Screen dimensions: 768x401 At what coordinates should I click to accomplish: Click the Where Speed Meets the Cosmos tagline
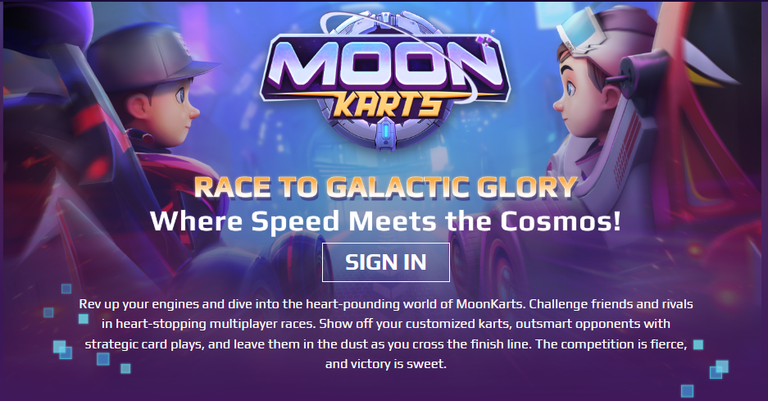tap(385, 220)
